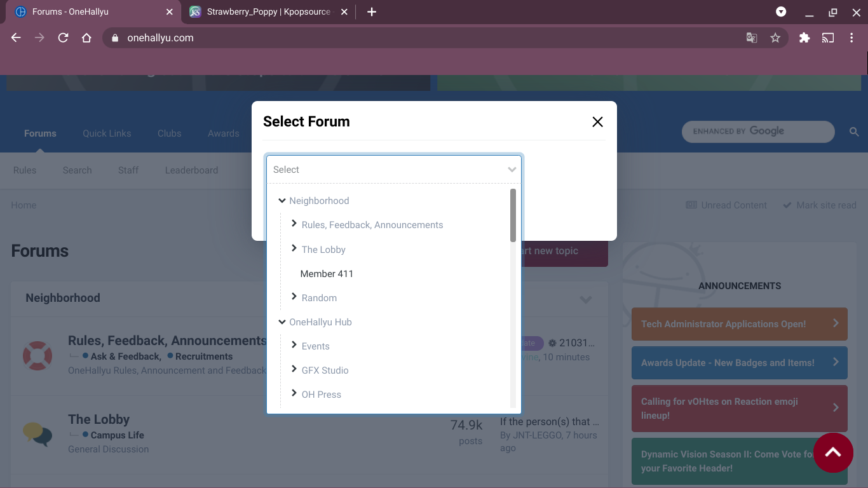Open the Rules sub-navigation link
868x488 pixels.
click(25, 170)
